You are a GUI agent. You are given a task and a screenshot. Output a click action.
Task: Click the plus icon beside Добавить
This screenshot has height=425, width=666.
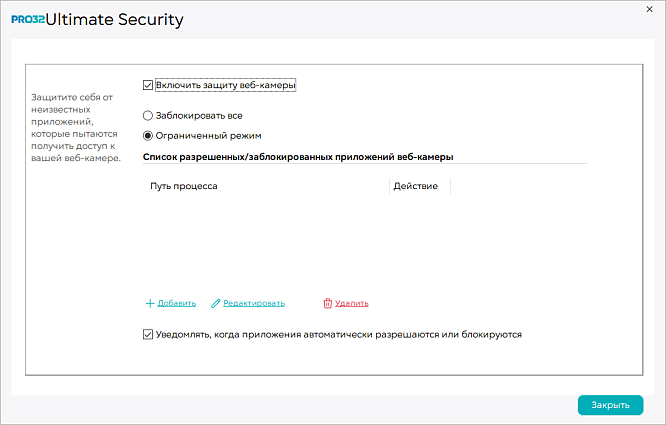pyautogui.click(x=150, y=304)
